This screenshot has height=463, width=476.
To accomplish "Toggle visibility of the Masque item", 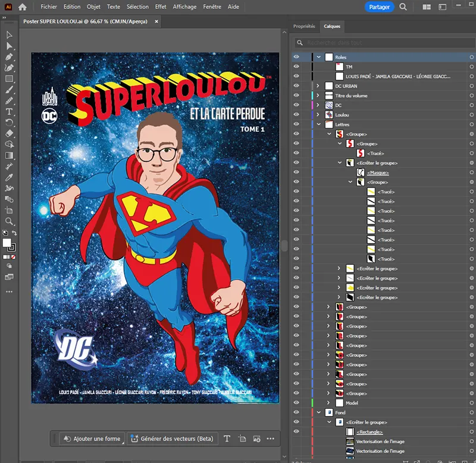I will [x=296, y=172].
